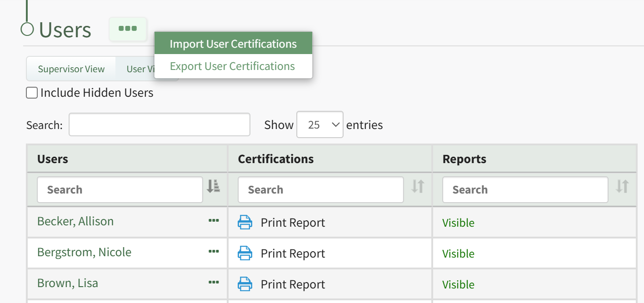
Task: Click Print Report text for Becker, Allison
Action: click(x=293, y=223)
